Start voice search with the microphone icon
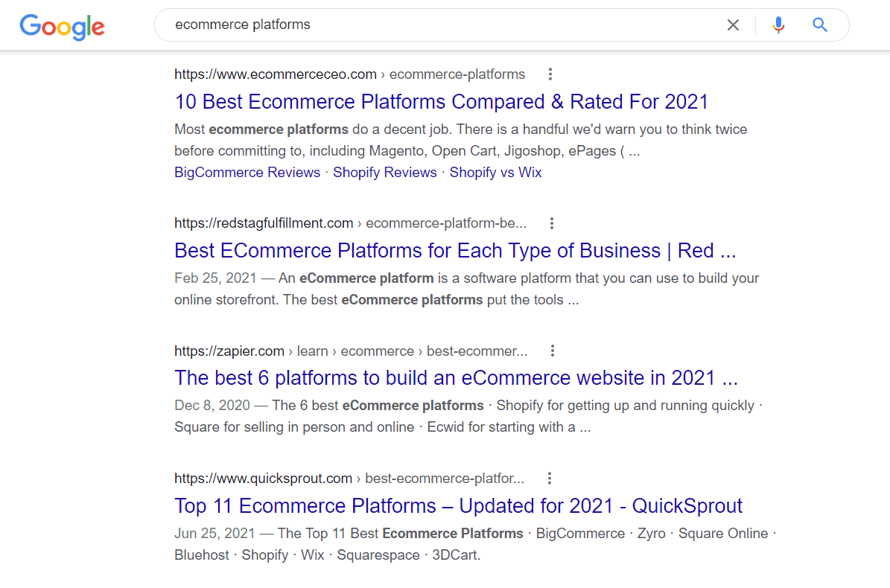 [778, 25]
